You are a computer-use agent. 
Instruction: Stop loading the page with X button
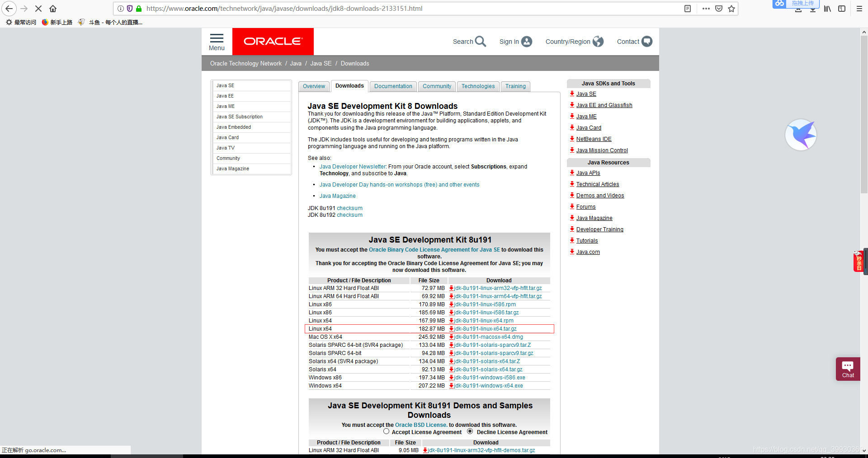(x=38, y=9)
